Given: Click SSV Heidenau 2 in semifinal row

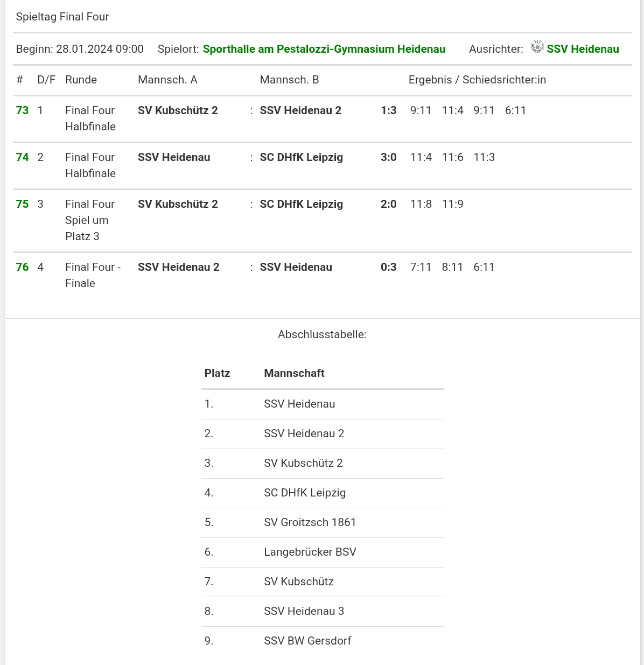Looking at the screenshot, I should point(300,110).
